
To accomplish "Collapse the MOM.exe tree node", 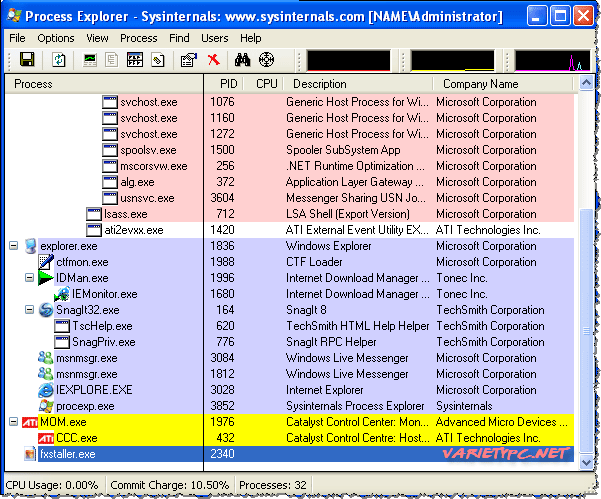I will click(13, 422).
